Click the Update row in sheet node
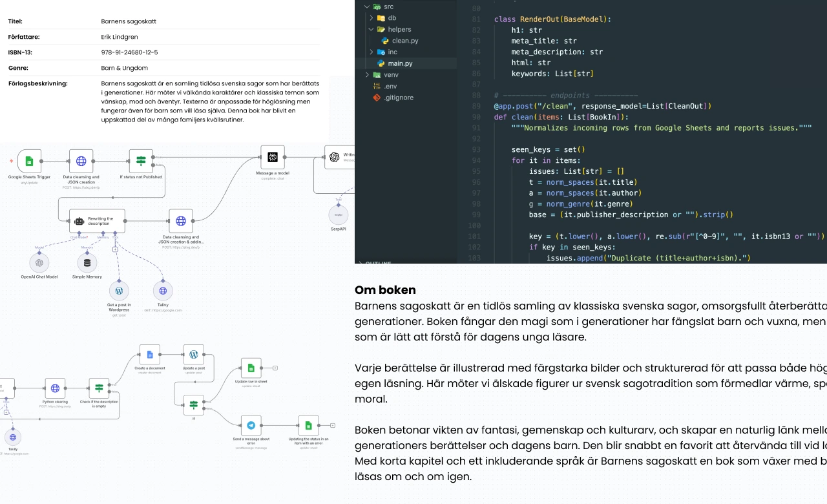The image size is (827, 504). [251, 368]
